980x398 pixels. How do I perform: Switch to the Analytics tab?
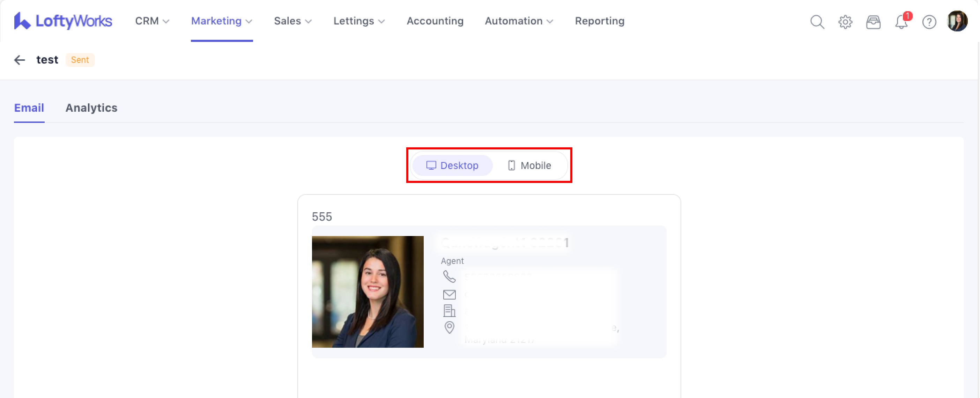click(91, 108)
